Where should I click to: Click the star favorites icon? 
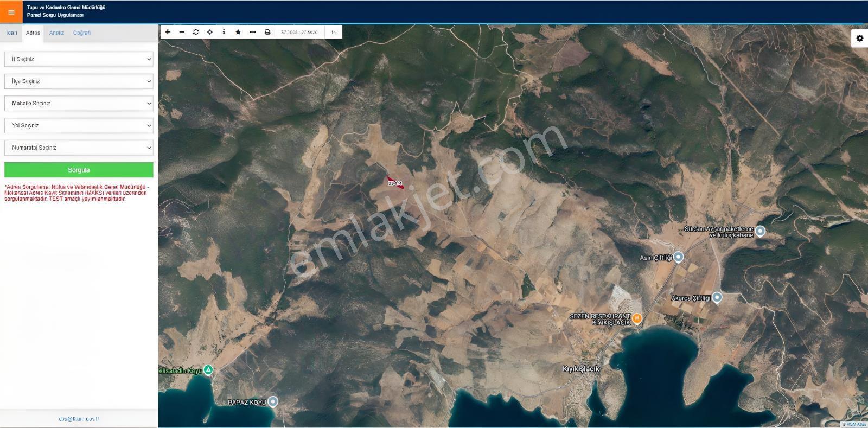[238, 32]
